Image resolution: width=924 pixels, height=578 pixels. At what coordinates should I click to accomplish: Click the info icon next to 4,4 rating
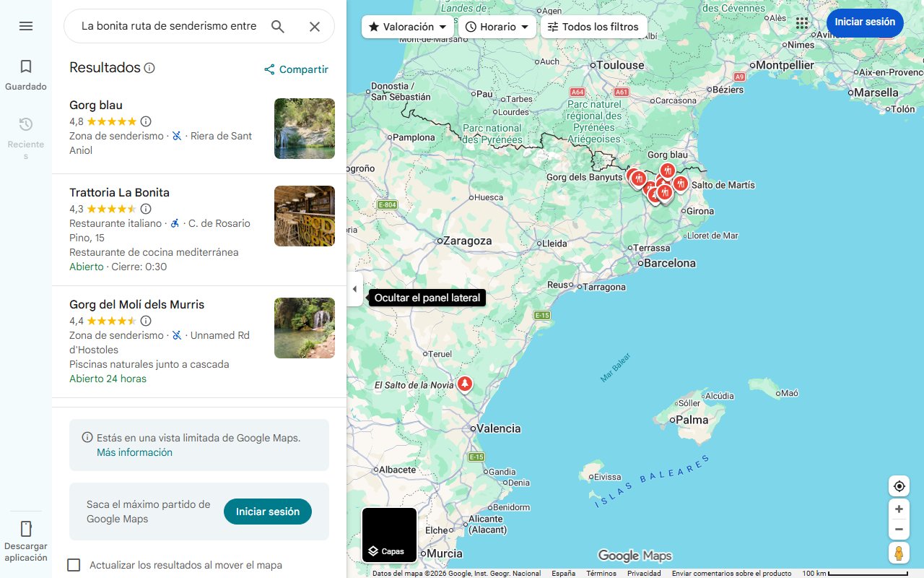pos(146,321)
